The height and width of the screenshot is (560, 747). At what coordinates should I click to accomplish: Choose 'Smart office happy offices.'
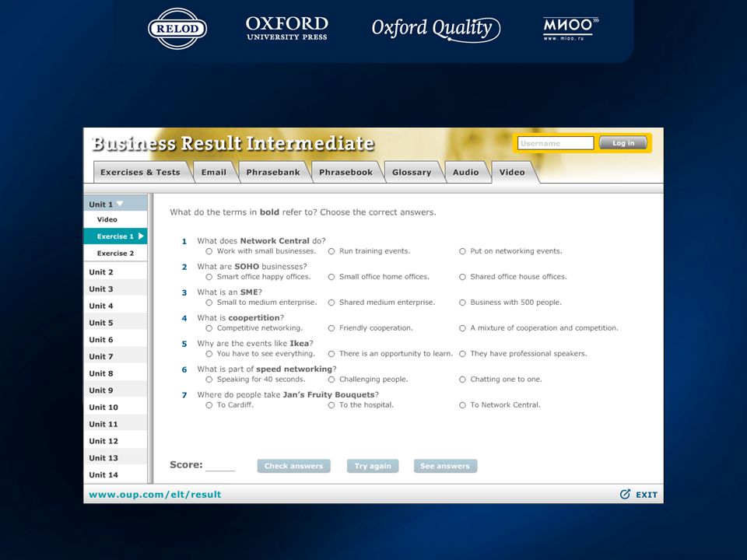coord(209,277)
